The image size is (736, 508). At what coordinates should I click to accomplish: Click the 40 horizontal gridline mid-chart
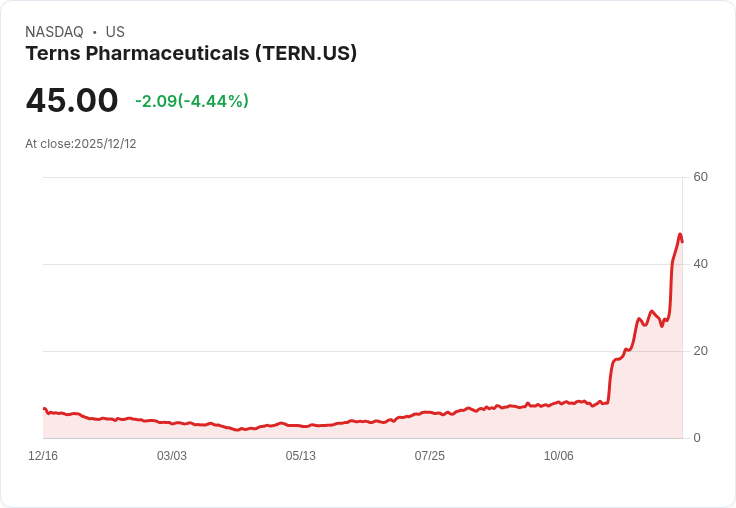pyautogui.click(x=360, y=264)
